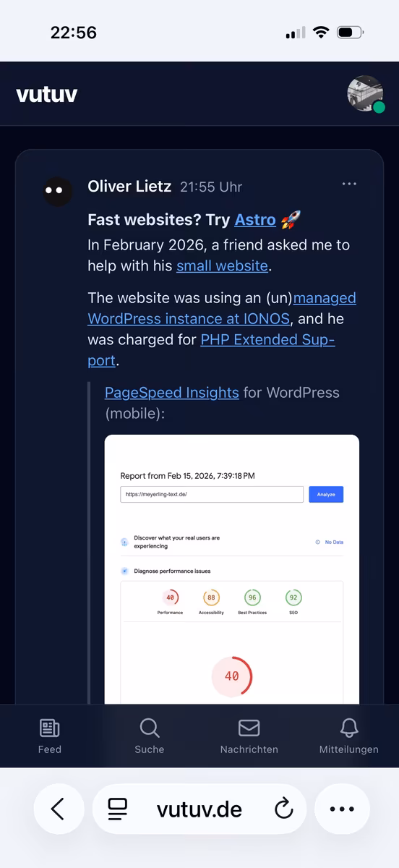399x868 pixels.
Task: Follow managed WordPress instance at IONOS link
Action: click(222, 308)
